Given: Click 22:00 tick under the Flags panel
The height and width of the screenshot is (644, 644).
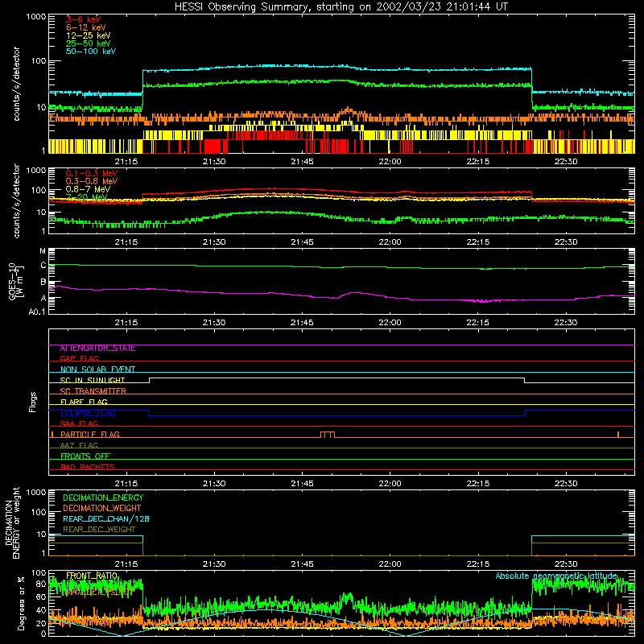Looking at the screenshot, I should [x=390, y=484].
